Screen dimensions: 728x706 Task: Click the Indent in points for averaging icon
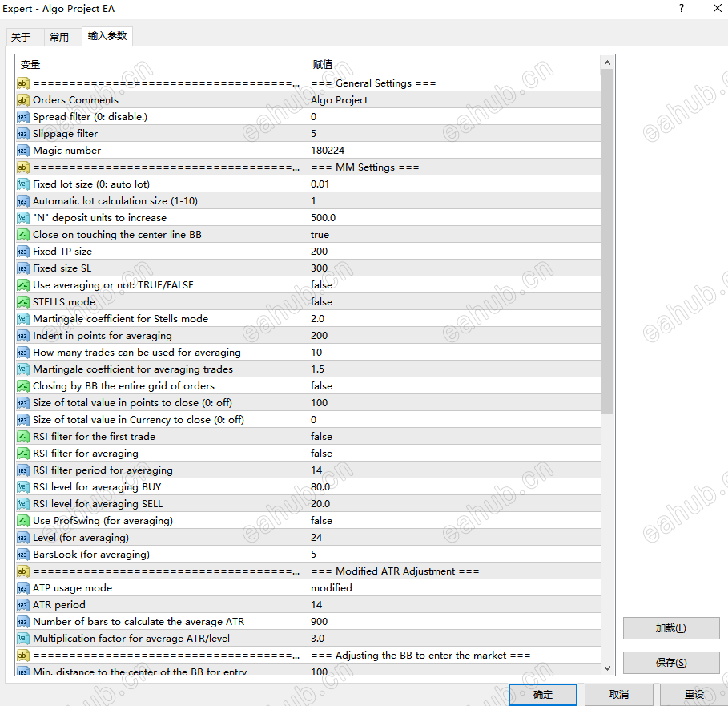click(x=22, y=335)
